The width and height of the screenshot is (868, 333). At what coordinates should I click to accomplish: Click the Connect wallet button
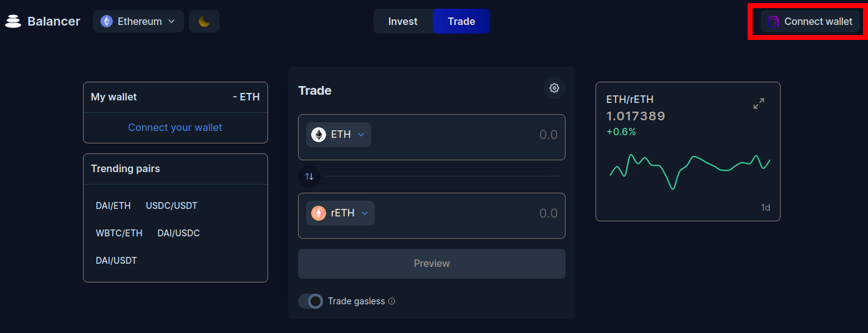811,21
